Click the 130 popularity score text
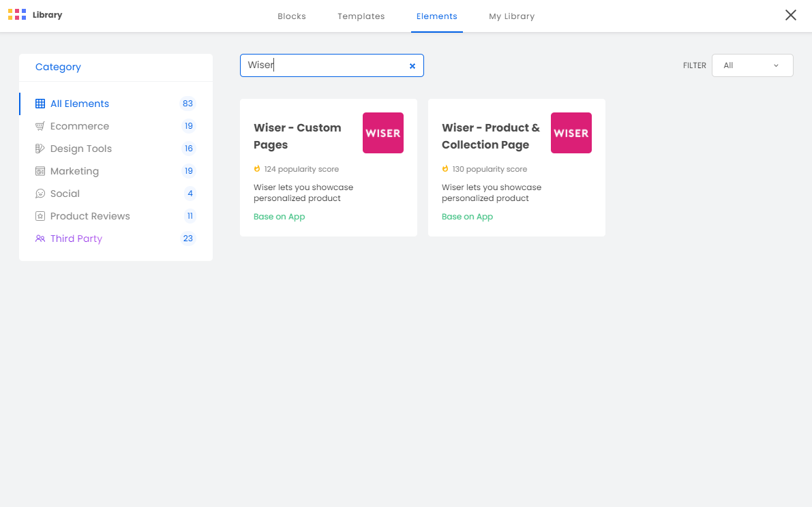 (490, 169)
